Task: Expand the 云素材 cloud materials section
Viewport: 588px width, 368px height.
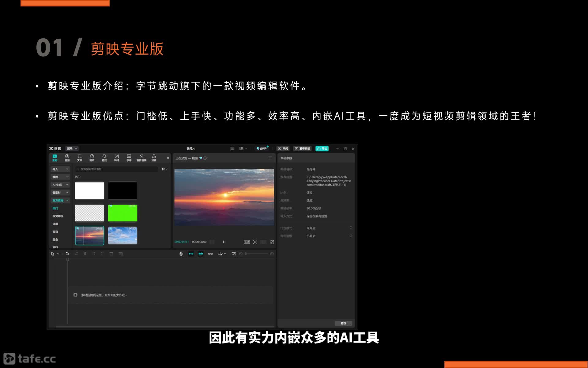Action: [x=60, y=193]
